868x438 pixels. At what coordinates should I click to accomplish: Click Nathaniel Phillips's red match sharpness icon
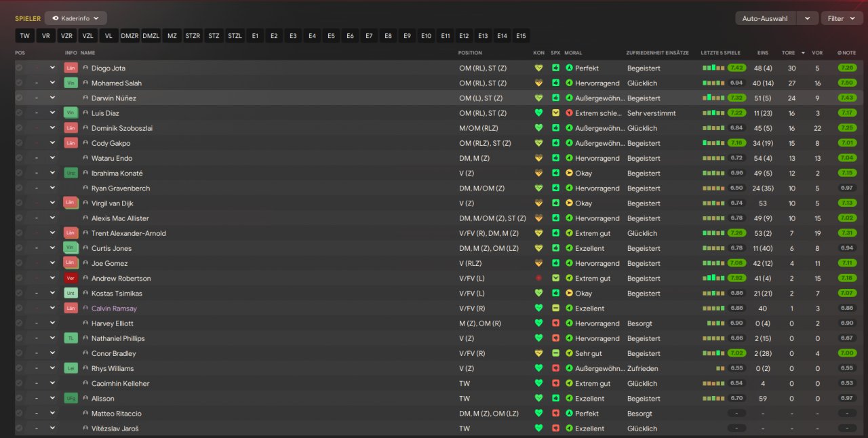tap(555, 338)
